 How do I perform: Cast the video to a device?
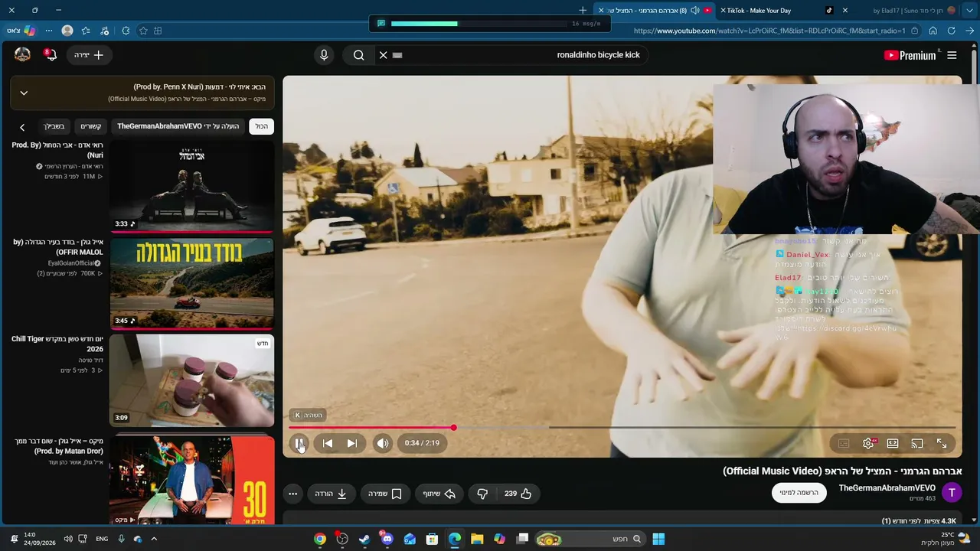tap(917, 443)
